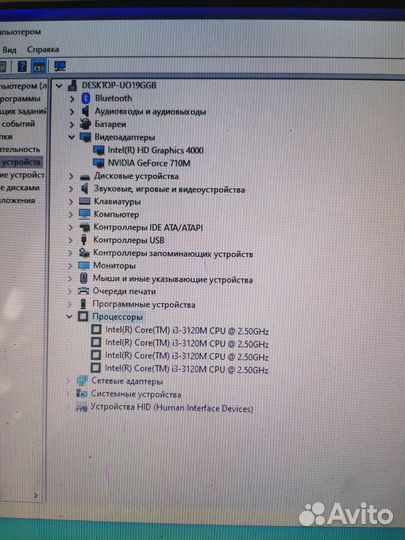
Task: Click the Контроллеры запоминающих устройств icon
Action: point(84,253)
